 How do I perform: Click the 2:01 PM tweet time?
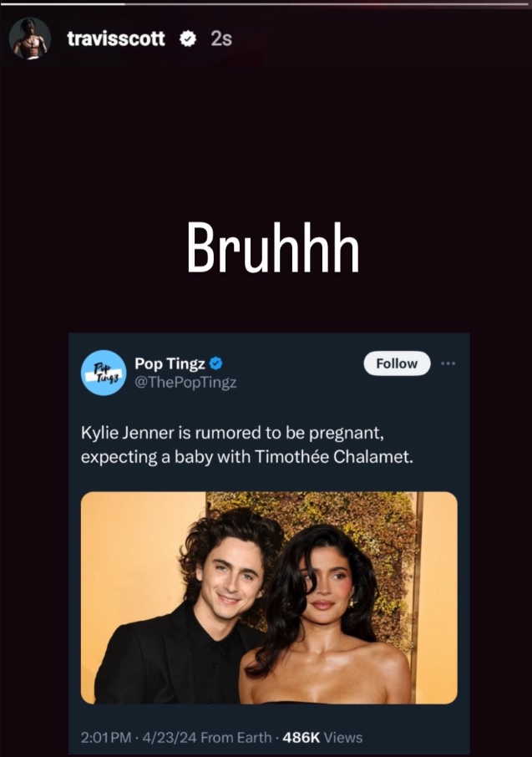106,737
